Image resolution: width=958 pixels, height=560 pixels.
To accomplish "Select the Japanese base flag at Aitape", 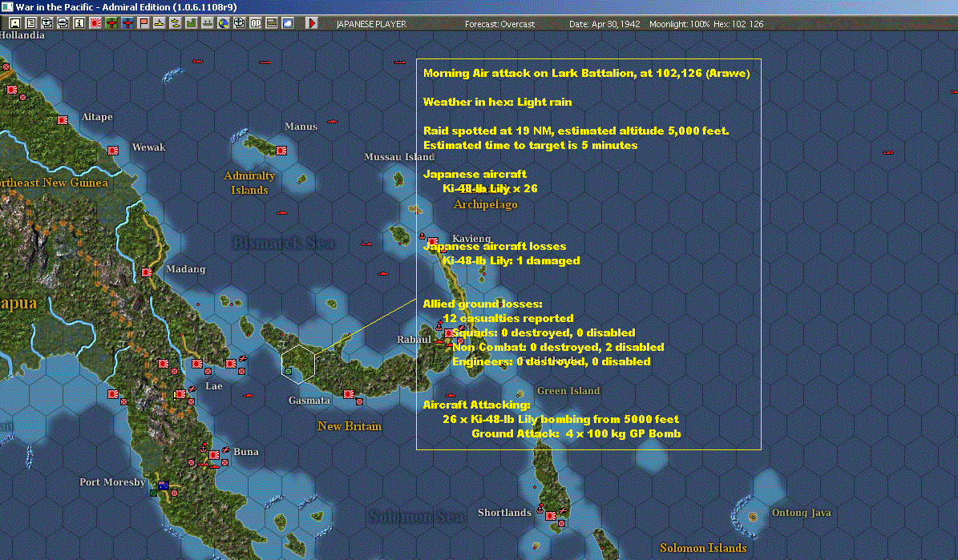I will [63, 119].
